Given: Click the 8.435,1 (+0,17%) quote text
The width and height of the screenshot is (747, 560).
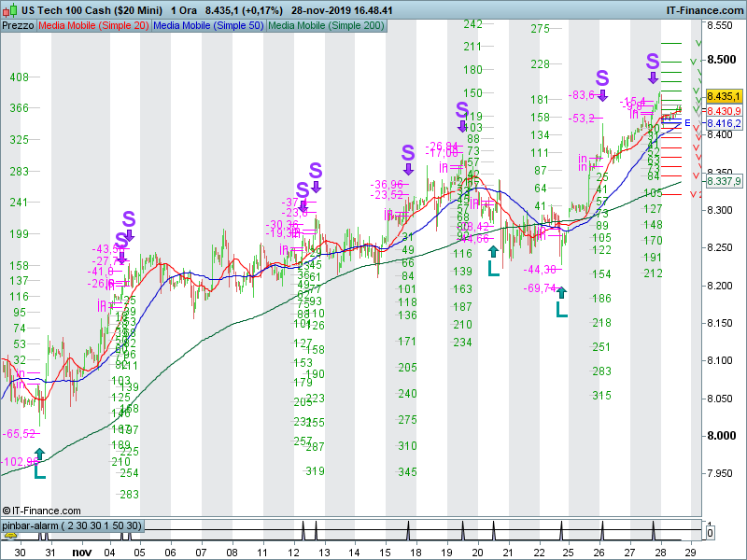Looking at the screenshot, I should [x=244, y=10].
